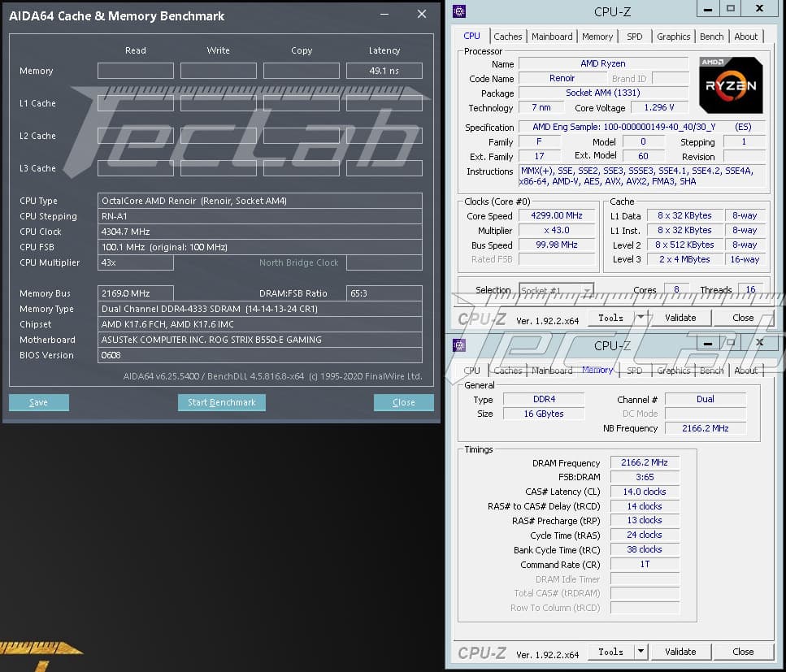Select the CPU tab in upper CPU-Z
Image resolution: width=786 pixels, height=672 pixels.
tap(471, 36)
